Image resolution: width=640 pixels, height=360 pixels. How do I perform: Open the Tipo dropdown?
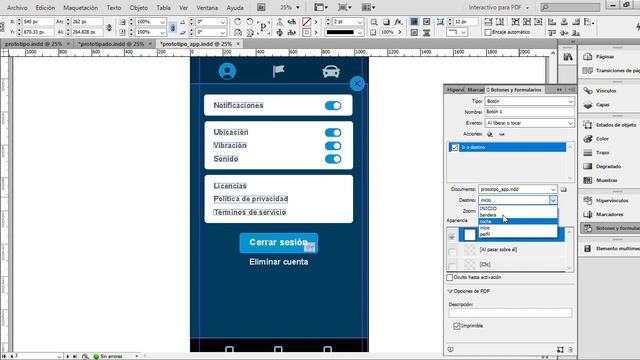pyautogui.click(x=529, y=101)
